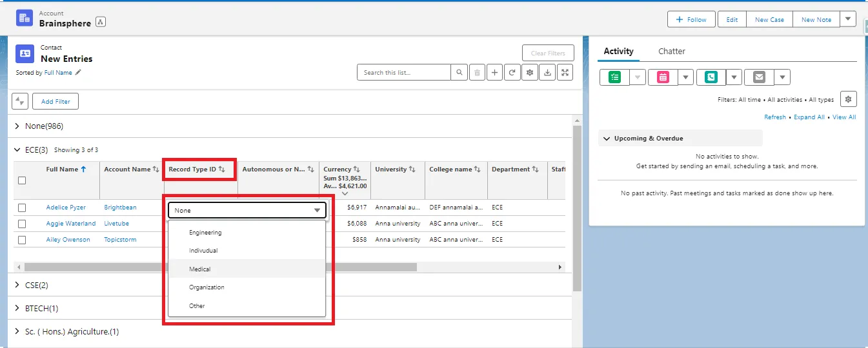The height and width of the screenshot is (348, 868).
Task: Choose Indivudual from record type list
Action: [x=247, y=251]
